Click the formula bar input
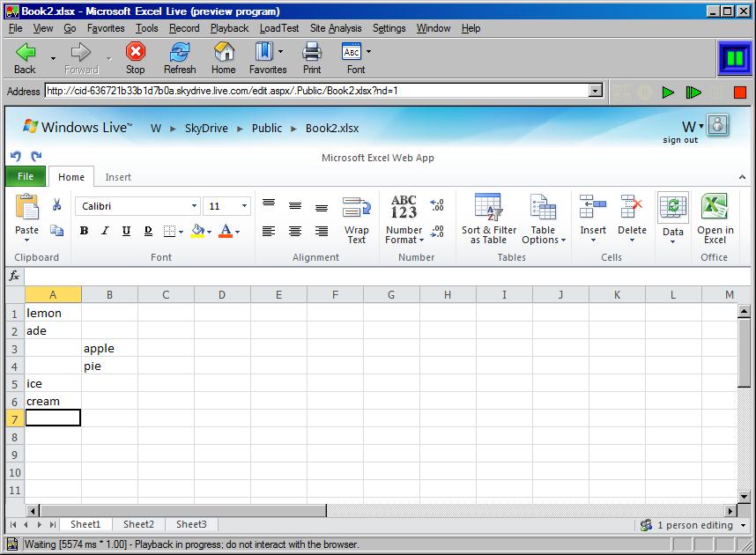Screen dimensions: 756x555 [x=387, y=276]
